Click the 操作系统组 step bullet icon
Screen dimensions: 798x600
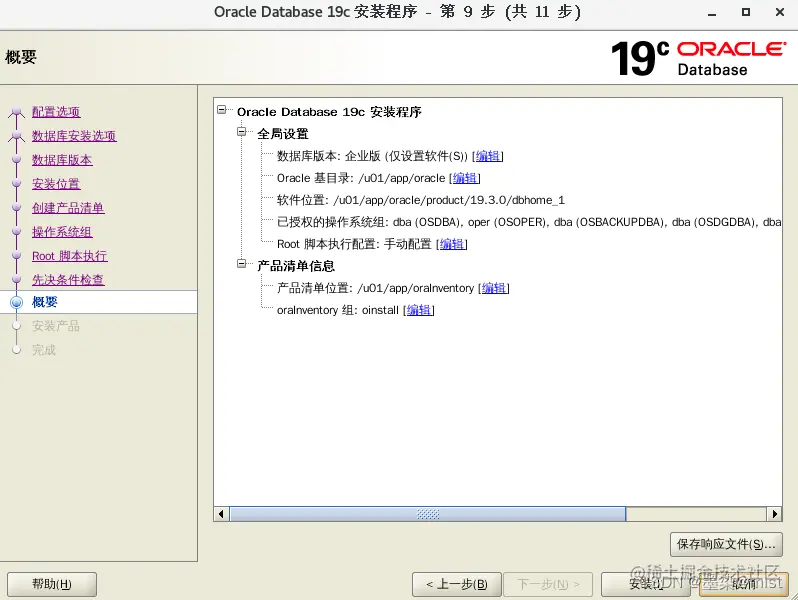point(17,232)
